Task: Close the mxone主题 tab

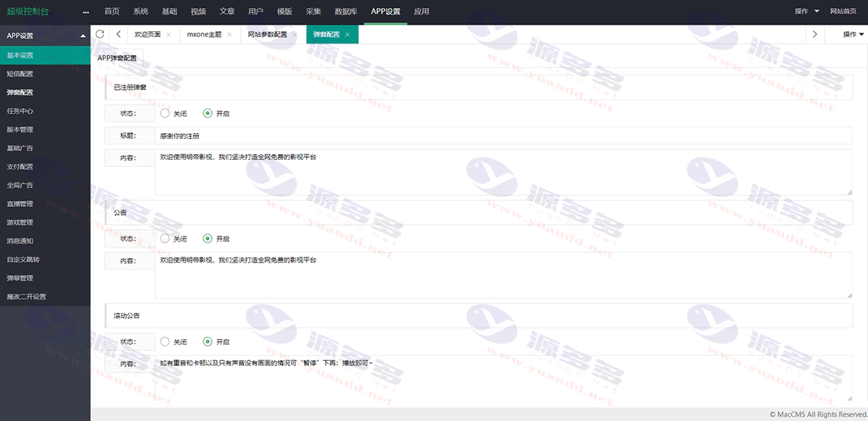Action: click(x=229, y=35)
